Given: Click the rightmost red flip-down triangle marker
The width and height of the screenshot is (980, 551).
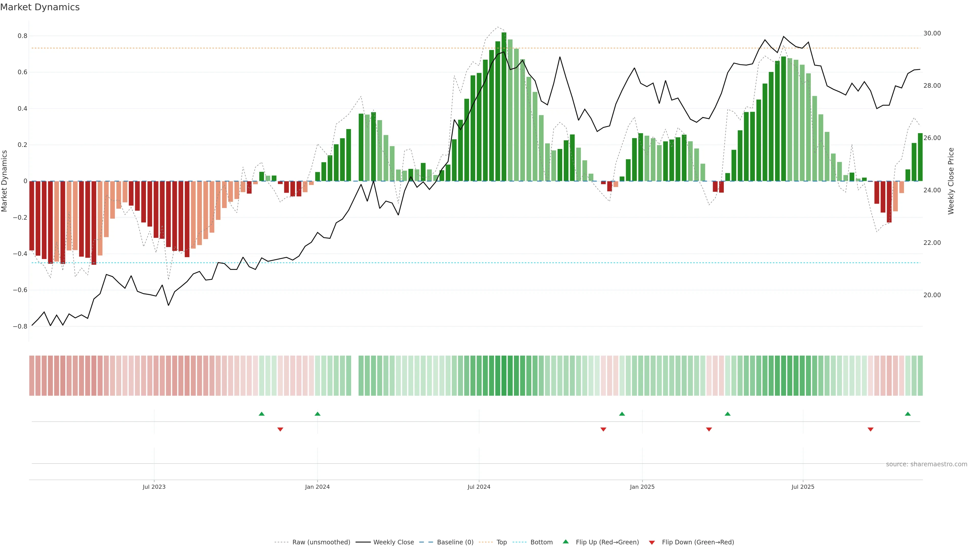Looking at the screenshot, I should coord(871,429).
